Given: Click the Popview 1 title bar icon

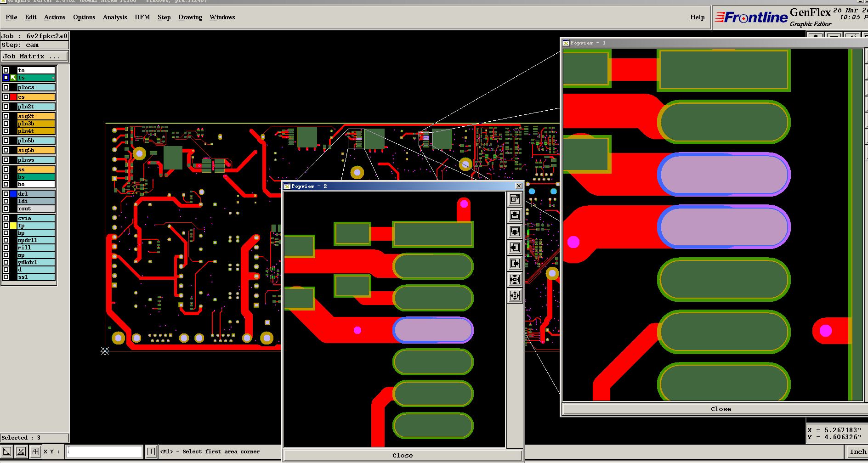Looking at the screenshot, I should 567,43.
